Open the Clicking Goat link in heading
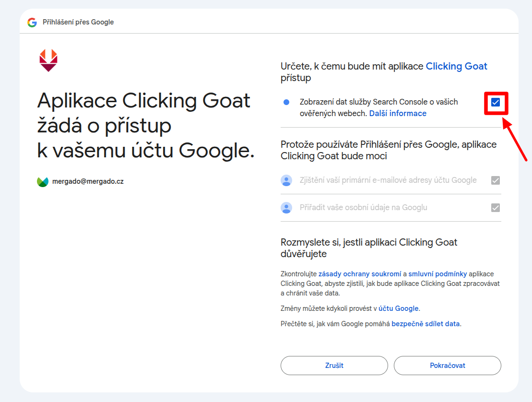This screenshot has height=402, width=532. point(456,66)
